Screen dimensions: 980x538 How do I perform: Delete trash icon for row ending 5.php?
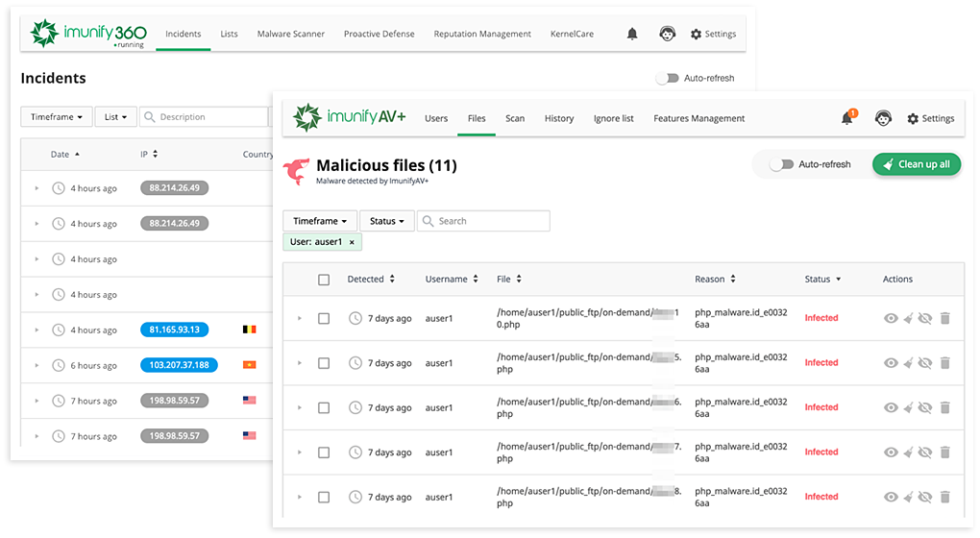pyautogui.click(x=945, y=363)
